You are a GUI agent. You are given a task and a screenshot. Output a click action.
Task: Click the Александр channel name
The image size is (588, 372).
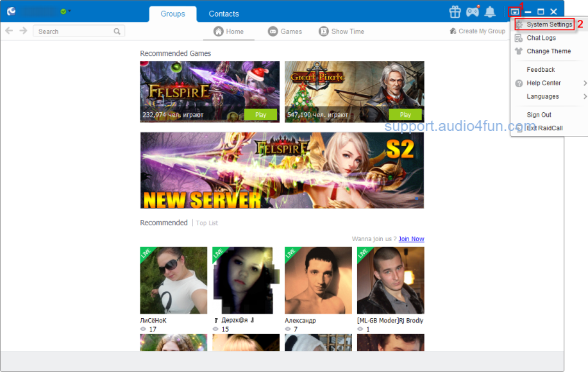pyautogui.click(x=300, y=321)
